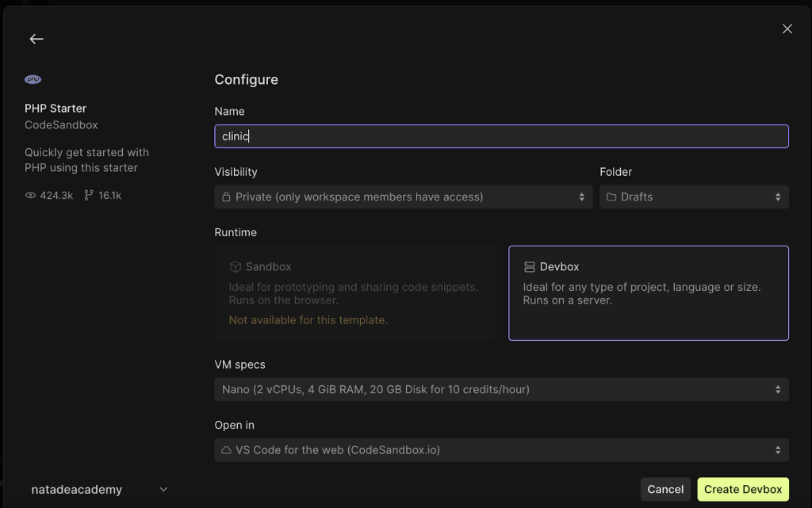The image size is (812, 508).
Task: Close the Configure dialog
Action: [787, 29]
